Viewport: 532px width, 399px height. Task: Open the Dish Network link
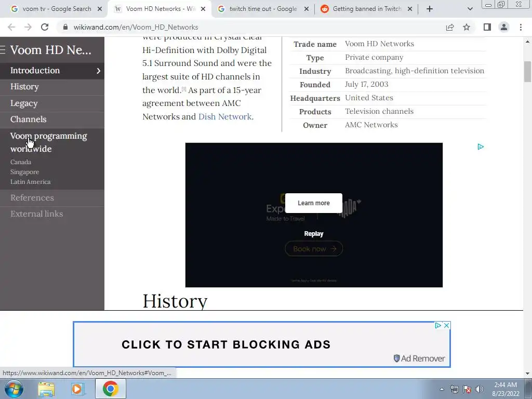click(225, 117)
